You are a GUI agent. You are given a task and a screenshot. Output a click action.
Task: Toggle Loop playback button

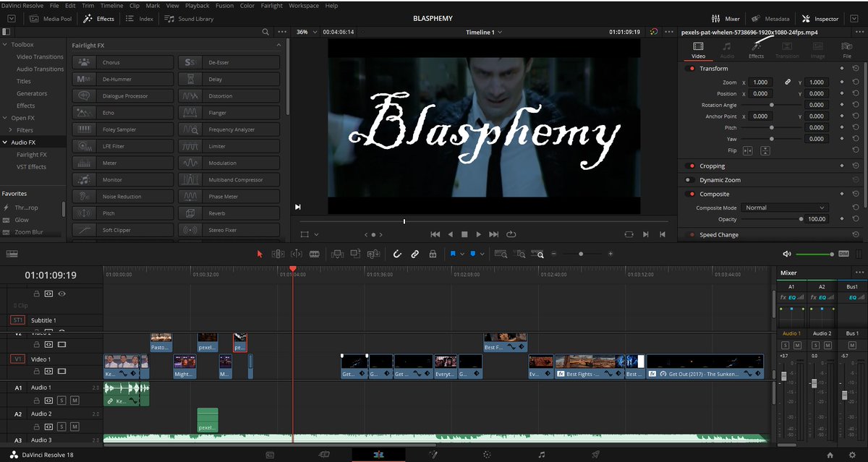pos(511,234)
